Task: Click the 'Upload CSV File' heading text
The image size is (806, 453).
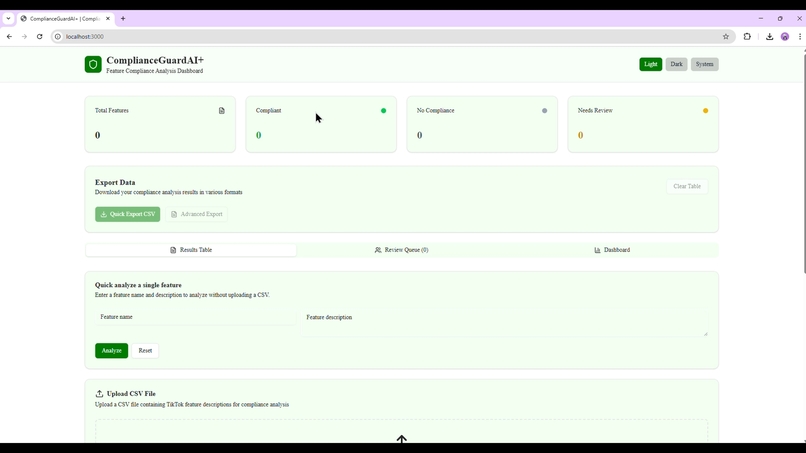Action: coord(131,394)
